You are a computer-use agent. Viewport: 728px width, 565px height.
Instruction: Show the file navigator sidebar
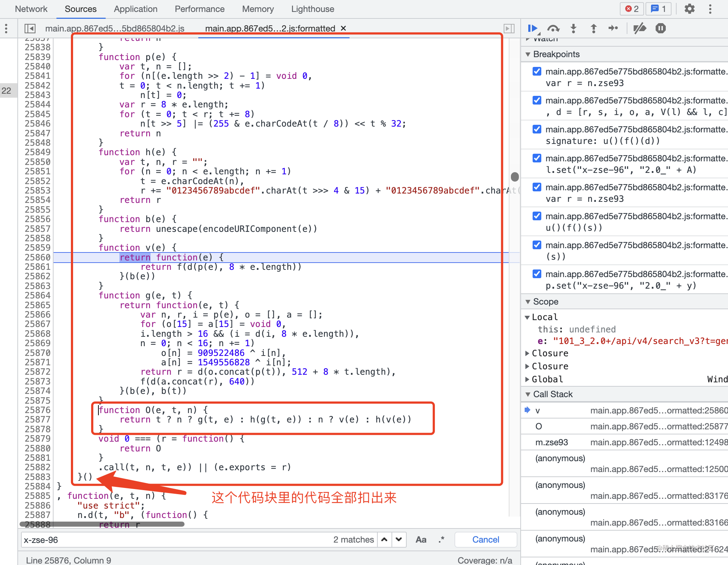pos(30,28)
